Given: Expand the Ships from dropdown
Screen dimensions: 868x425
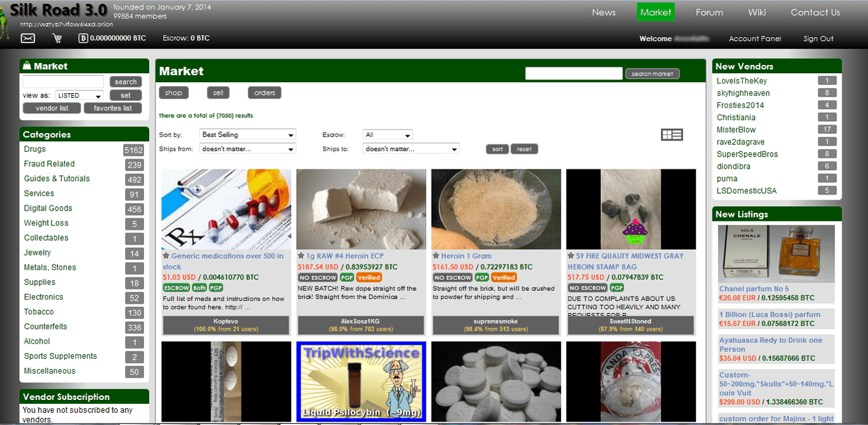Looking at the screenshot, I should [247, 149].
